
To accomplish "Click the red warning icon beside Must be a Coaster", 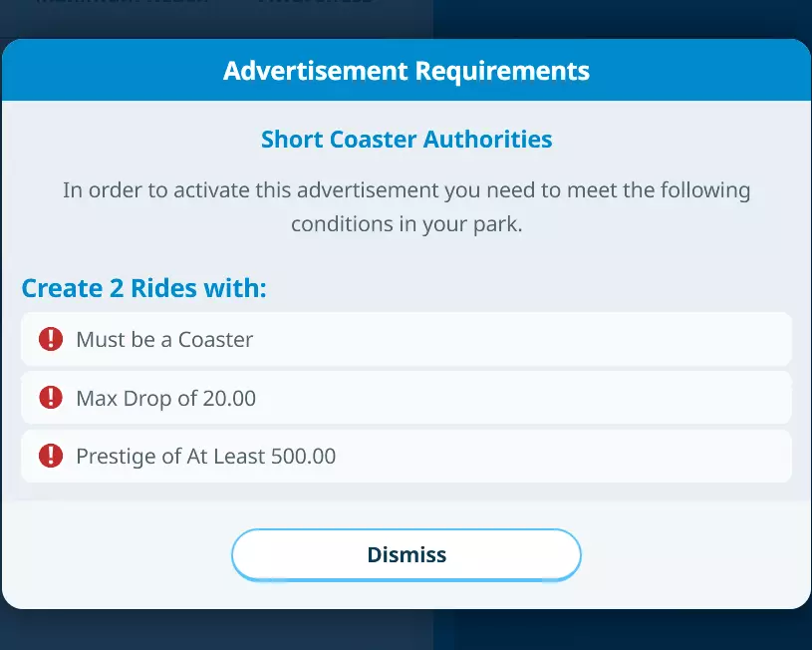I will click(x=51, y=340).
